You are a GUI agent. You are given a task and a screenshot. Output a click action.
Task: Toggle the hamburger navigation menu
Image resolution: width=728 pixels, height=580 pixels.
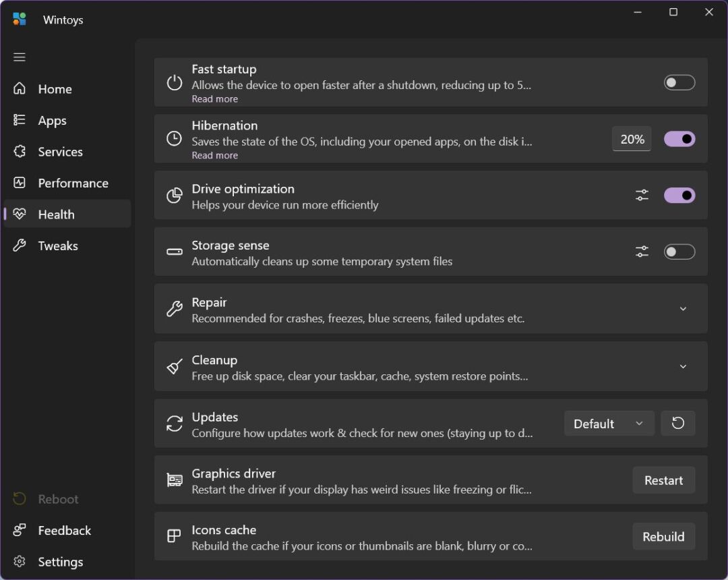pos(20,57)
